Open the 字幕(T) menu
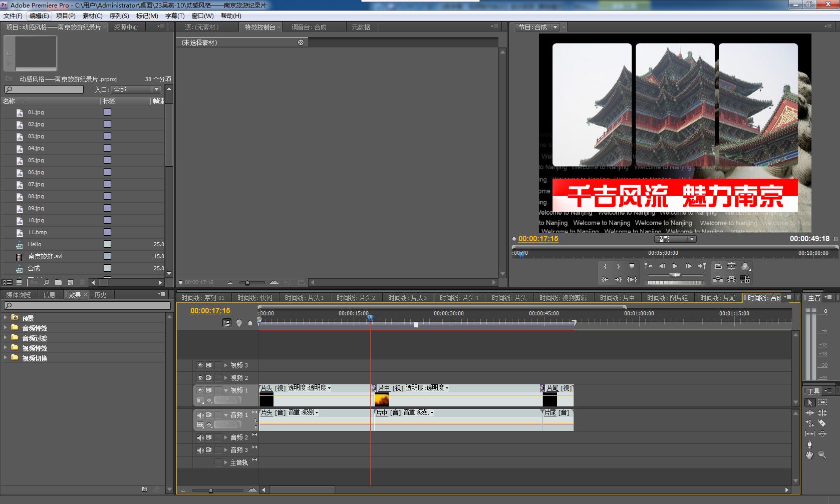The height and width of the screenshot is (504, 840). tap(175, 16)
